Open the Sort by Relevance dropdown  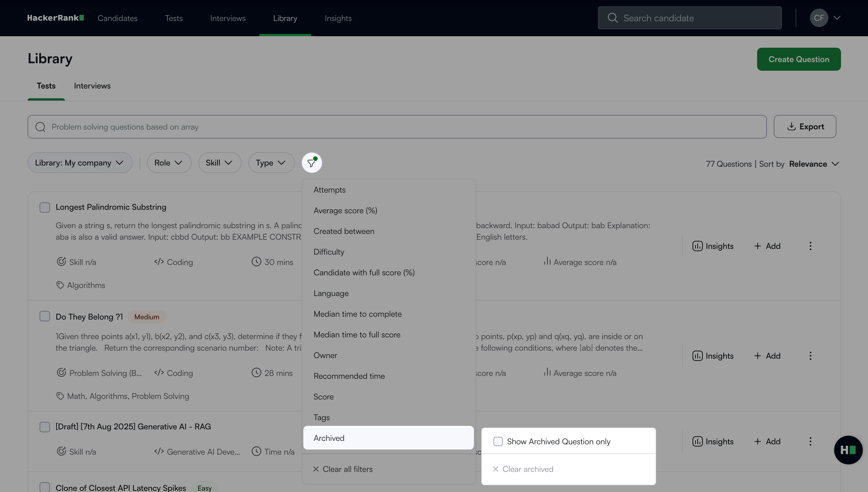[814, 164]
